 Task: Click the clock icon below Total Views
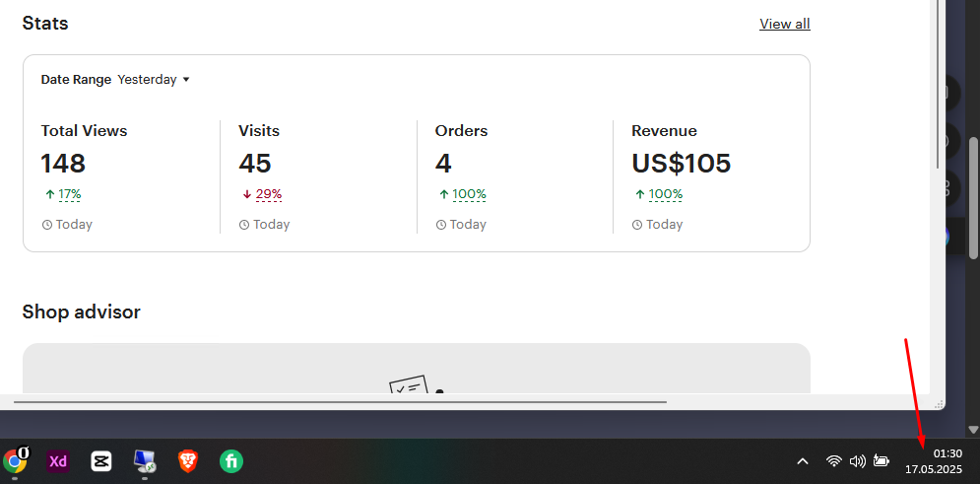click(x=47, y=225)
